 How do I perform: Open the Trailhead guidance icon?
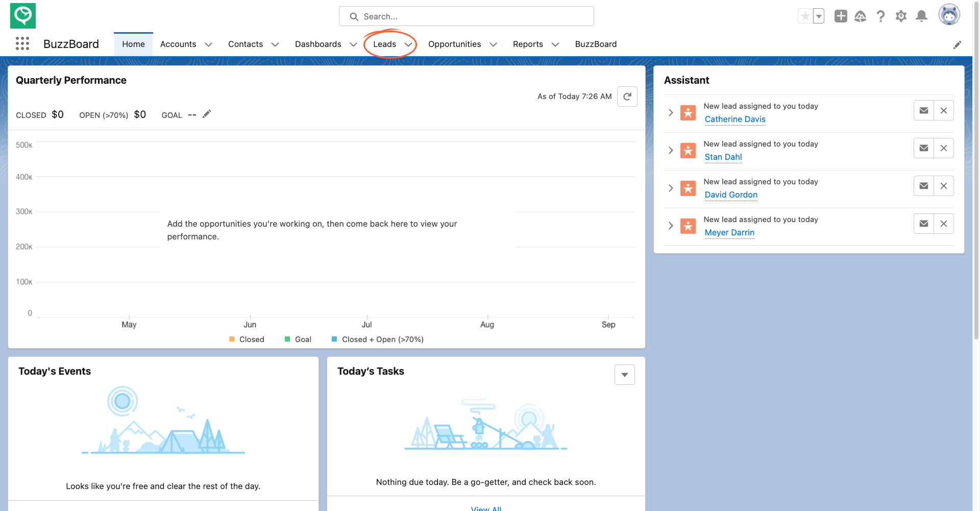coord(861,16)
